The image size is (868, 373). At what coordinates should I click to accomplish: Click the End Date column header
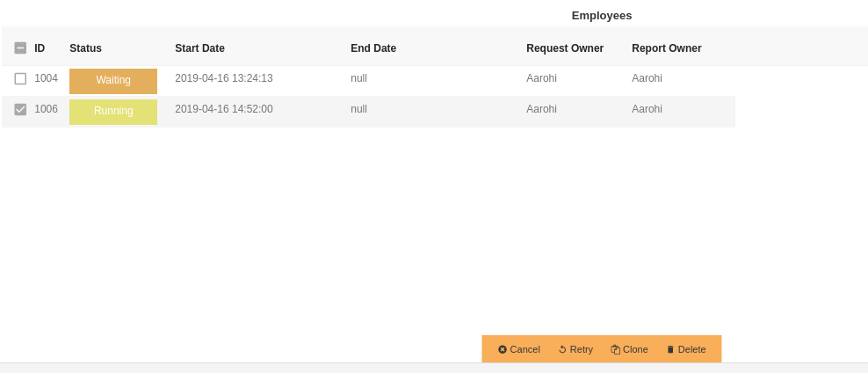point(373,48)
